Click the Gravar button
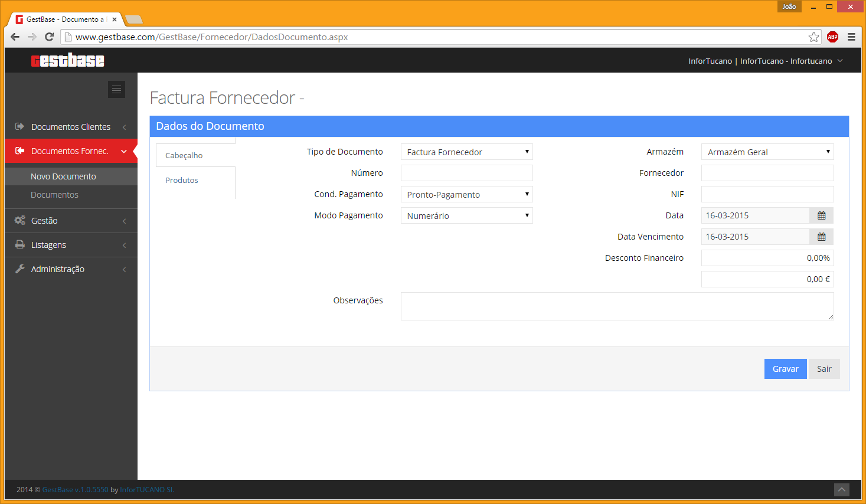The height and width of the screenshot is (504, 866). pos(785,369)
